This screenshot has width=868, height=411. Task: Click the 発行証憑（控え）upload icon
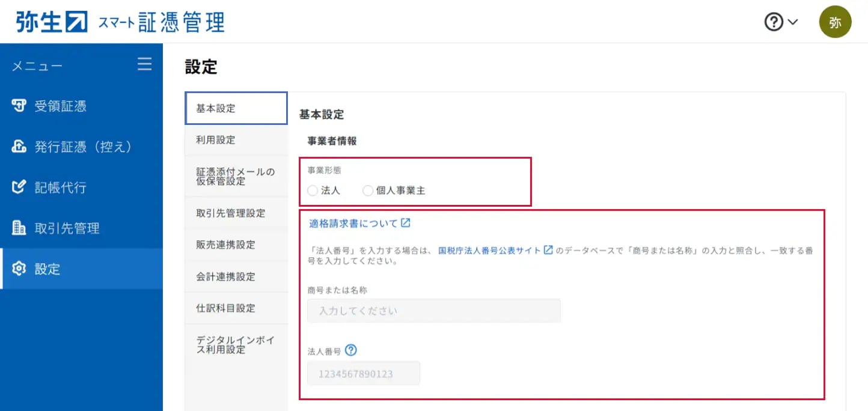pos(19,147)
